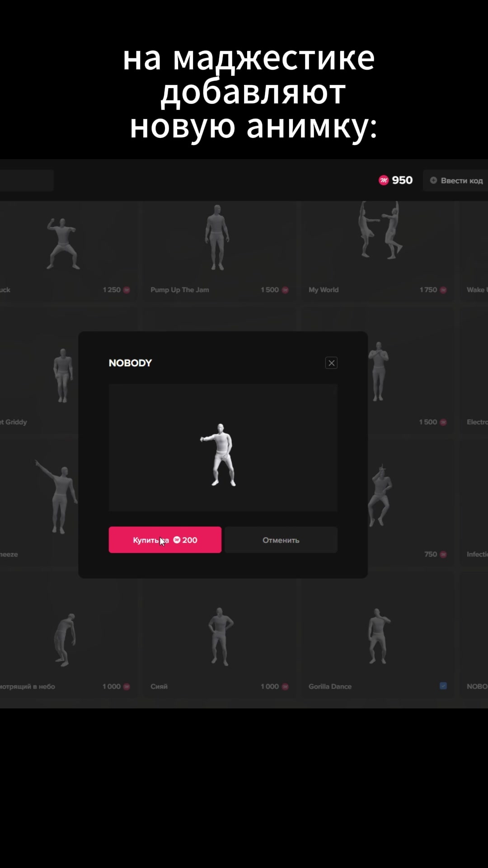
Task: Select the Griddy animation figure
Action: 63,375
